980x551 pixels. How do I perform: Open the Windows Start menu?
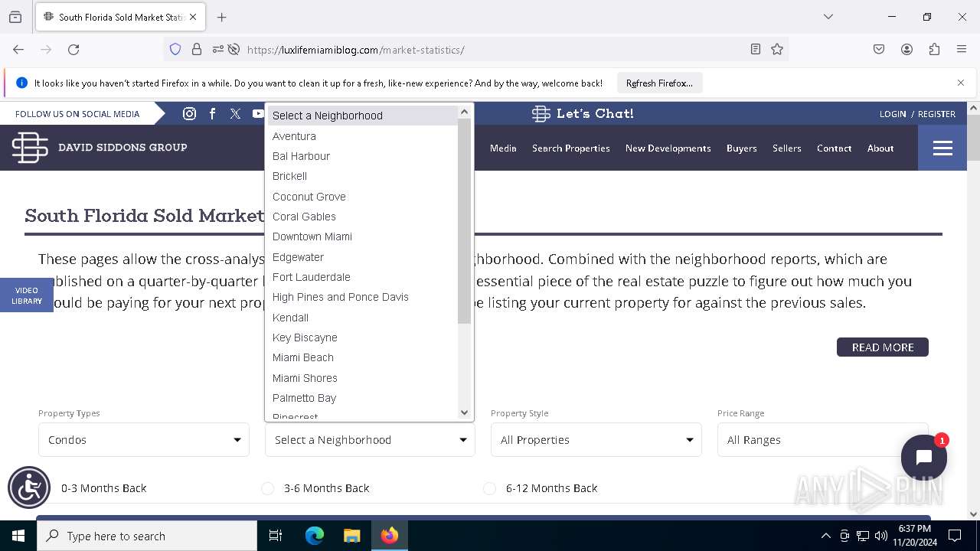click(18, 536)
